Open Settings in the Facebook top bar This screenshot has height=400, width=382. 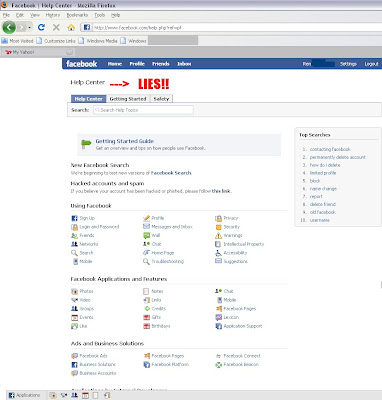pyautogui.click(x=348, y=64)
